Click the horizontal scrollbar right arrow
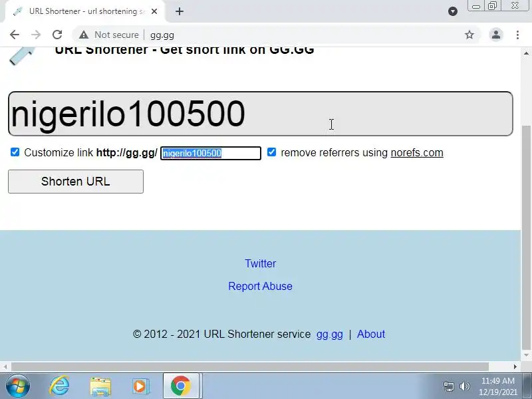 pos(515,367)
